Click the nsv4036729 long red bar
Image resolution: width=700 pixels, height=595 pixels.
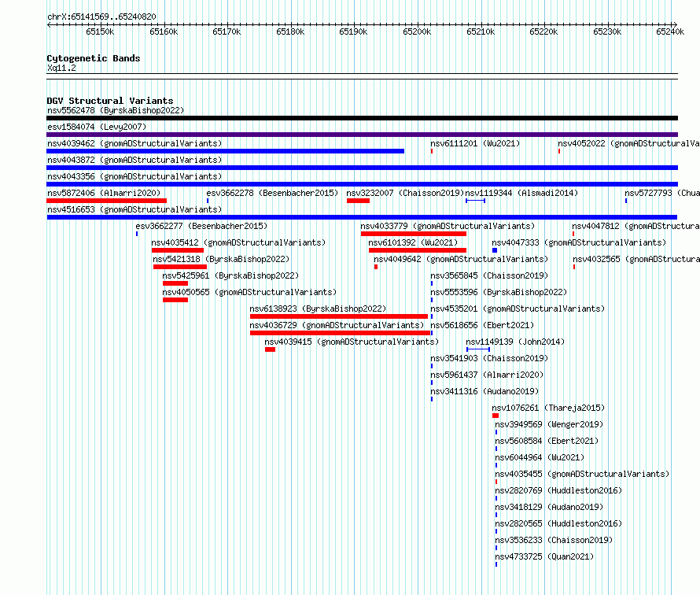(341, 333)
